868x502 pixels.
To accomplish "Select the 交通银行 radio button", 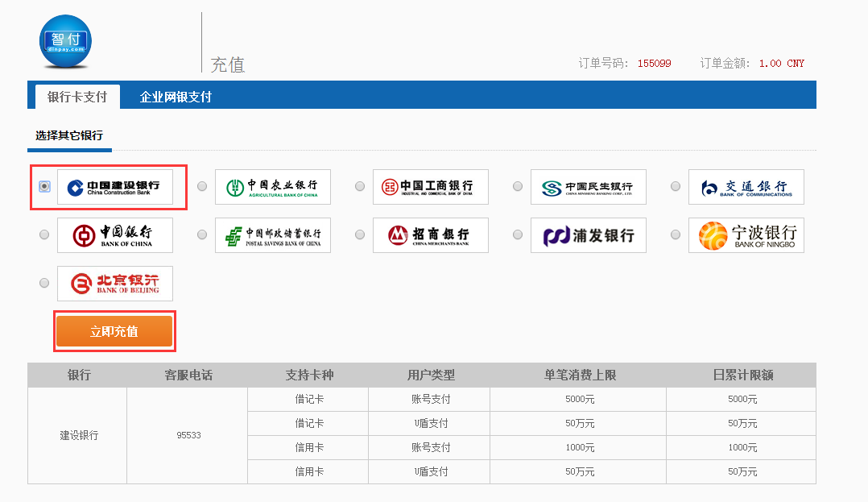I will click(676, 187).
